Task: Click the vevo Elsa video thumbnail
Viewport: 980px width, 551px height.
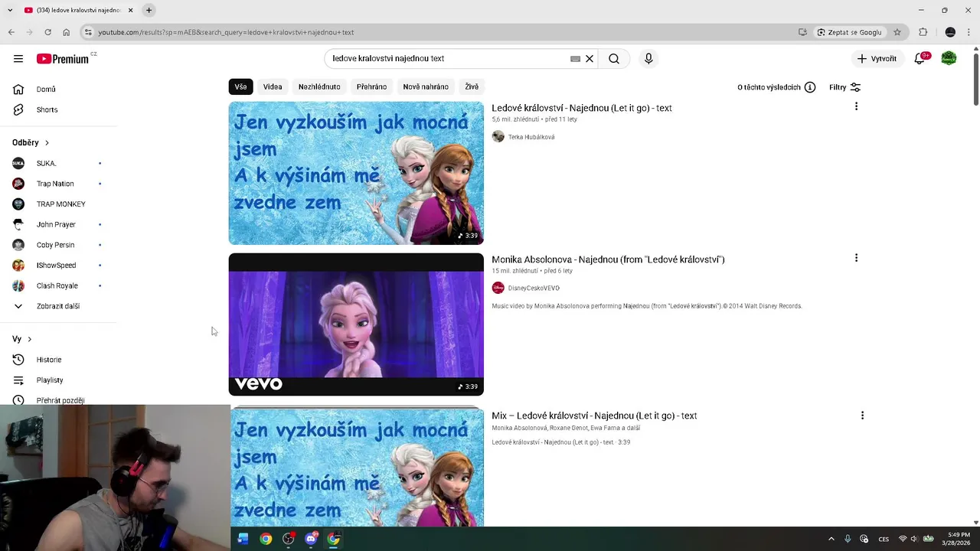Action: coord(356,324)
